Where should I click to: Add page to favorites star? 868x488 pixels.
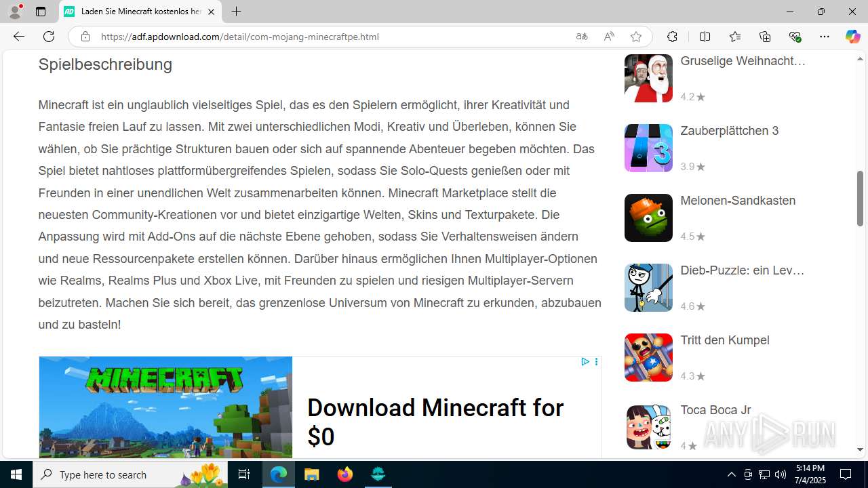click(635, 37)
